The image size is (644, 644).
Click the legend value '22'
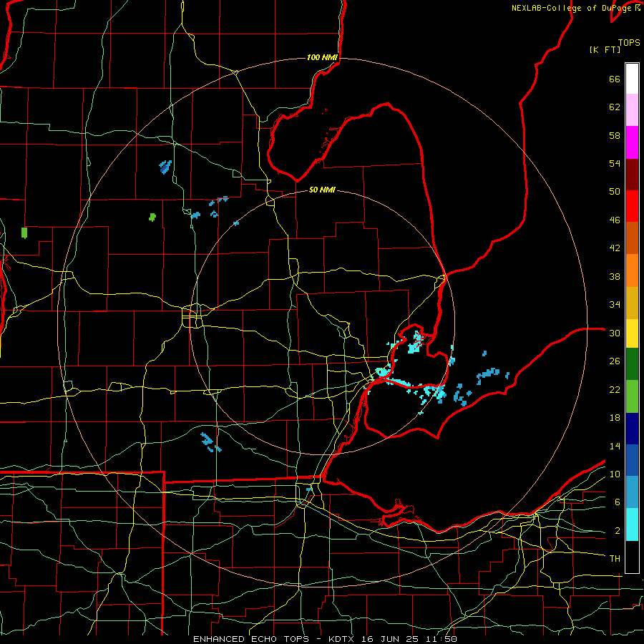pos(615,389)
